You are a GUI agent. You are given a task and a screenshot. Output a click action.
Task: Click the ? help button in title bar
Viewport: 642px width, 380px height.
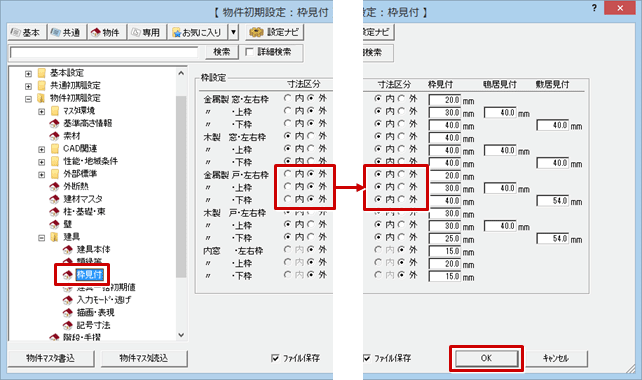594,8
